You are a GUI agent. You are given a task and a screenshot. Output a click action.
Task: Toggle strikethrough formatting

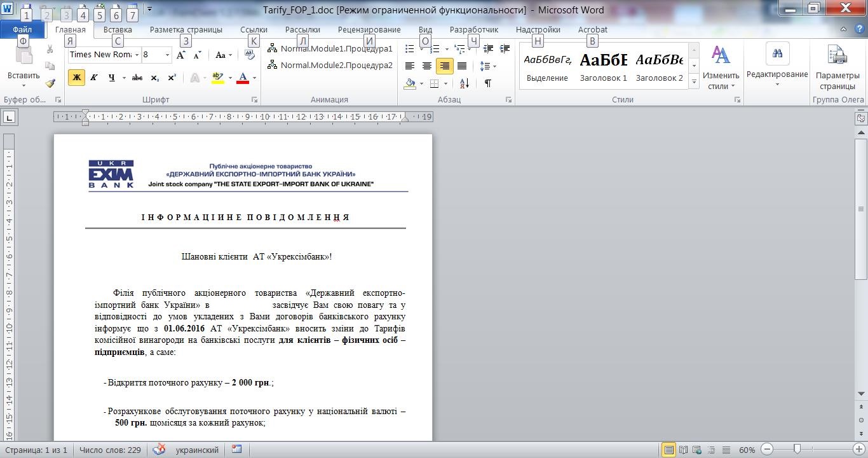[137, 78]
